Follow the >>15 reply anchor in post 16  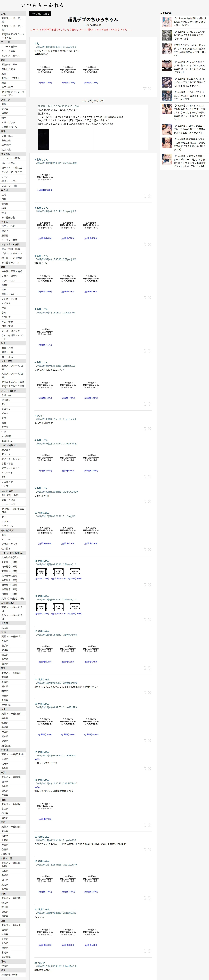tap(37, 759)
